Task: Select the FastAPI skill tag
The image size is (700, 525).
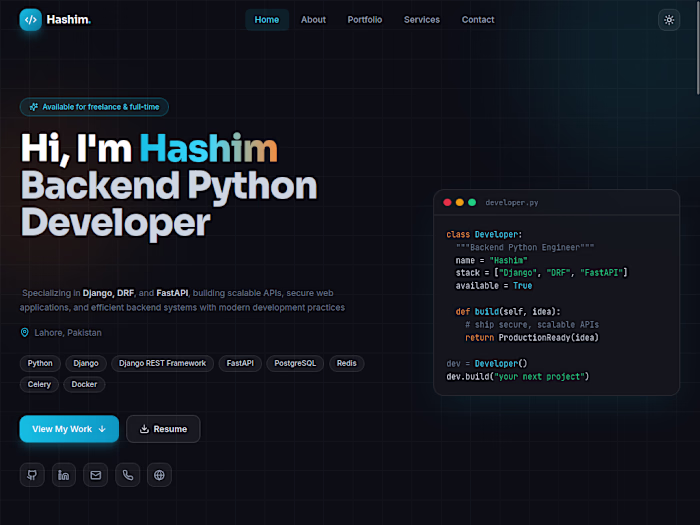Action: pos(240,363)
